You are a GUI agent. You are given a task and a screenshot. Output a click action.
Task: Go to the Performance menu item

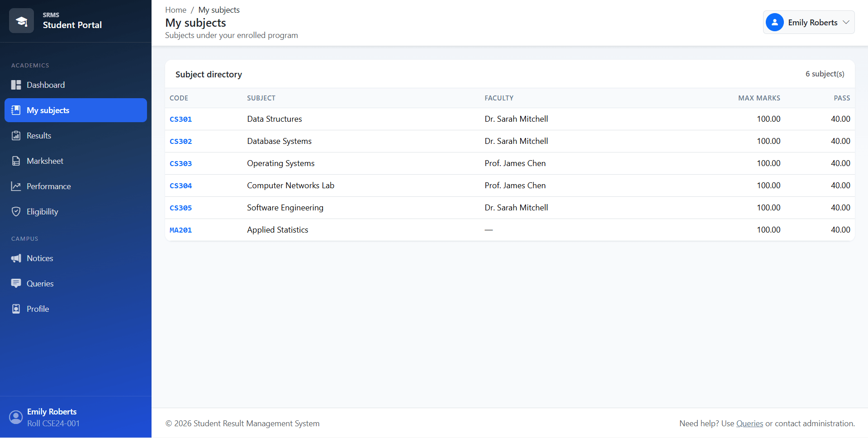click(x=76, y=186)
